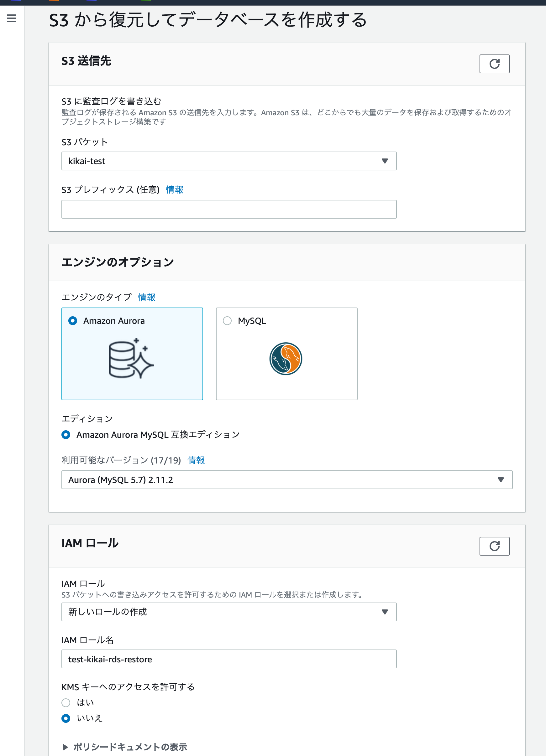Click the S3 プレフィックス input field
This screenshot has height=756, width=546.
[x=229, y=209]
